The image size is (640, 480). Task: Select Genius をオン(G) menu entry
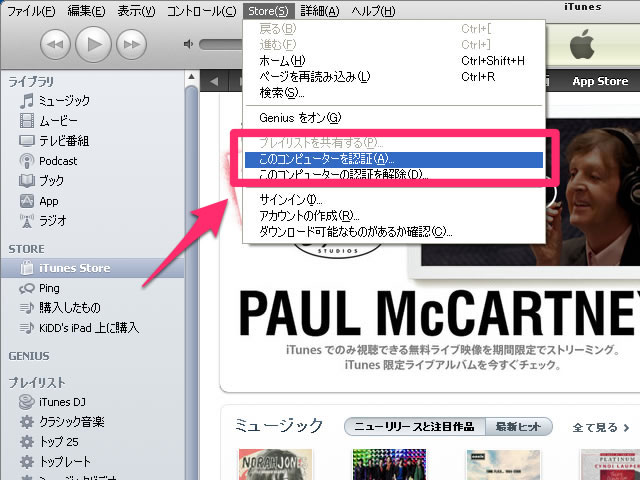394,118
